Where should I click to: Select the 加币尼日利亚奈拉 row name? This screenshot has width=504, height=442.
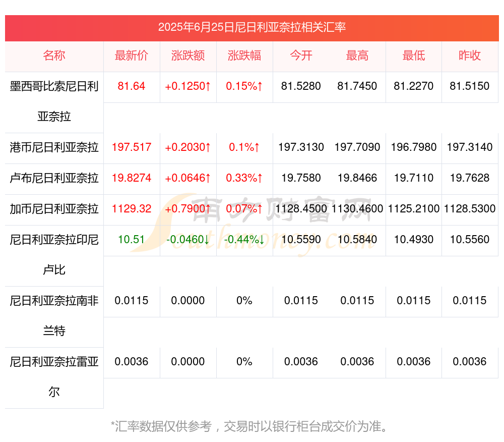[x=54, y=209]
